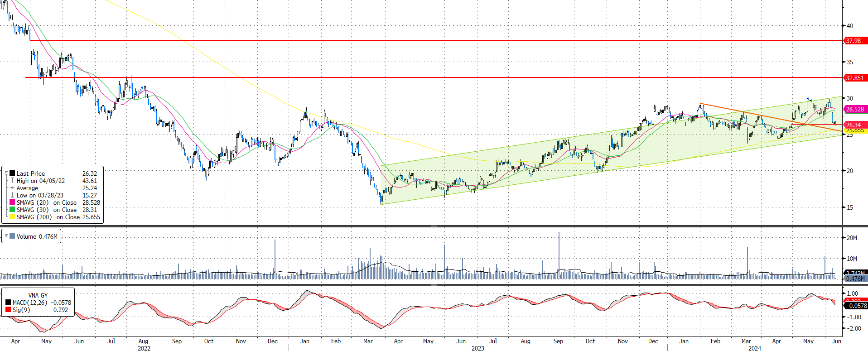Click the 2022 year label on time axis
Image resolution: width=868 pixels, height=351 pixels.
[x=144, y=348]
